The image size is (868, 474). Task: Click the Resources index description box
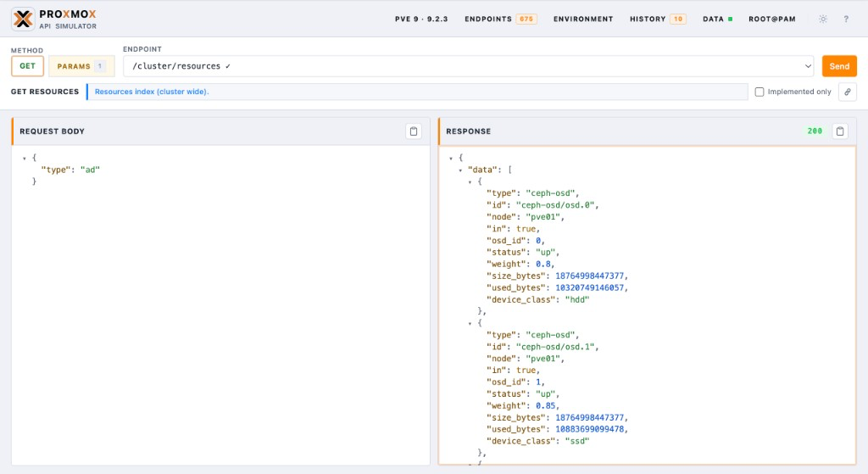(417, 92)
